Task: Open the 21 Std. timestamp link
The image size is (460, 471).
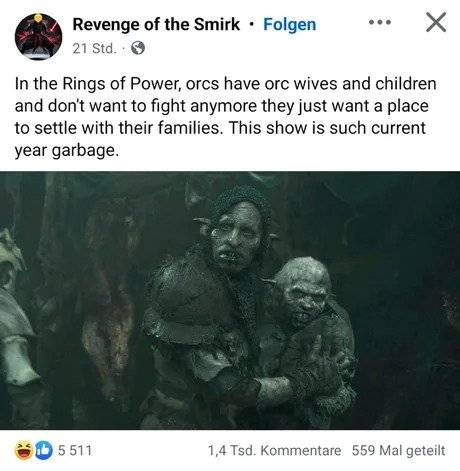Action: pos(94,49)
